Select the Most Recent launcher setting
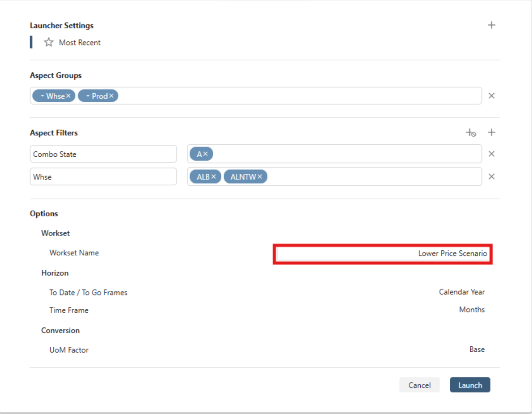Screen dimensions: 532x414 [x=80, y=43]
